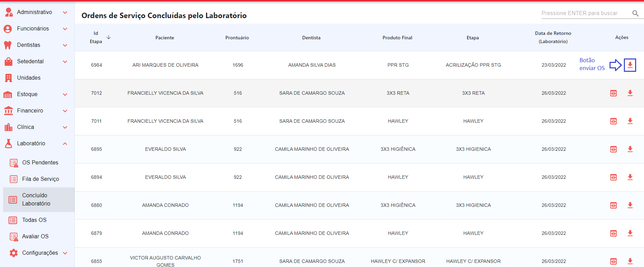Click the download icon for order 6879
Image resolution: width=644 pixels, height=267 pixels.
(630, 233)
